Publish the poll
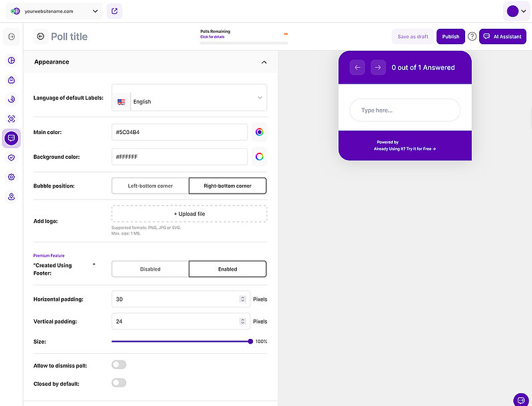 tap(450, 36)
